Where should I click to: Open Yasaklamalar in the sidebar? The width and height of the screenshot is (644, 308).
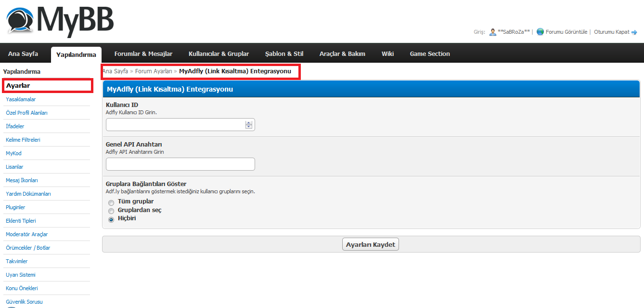point(21,99)
